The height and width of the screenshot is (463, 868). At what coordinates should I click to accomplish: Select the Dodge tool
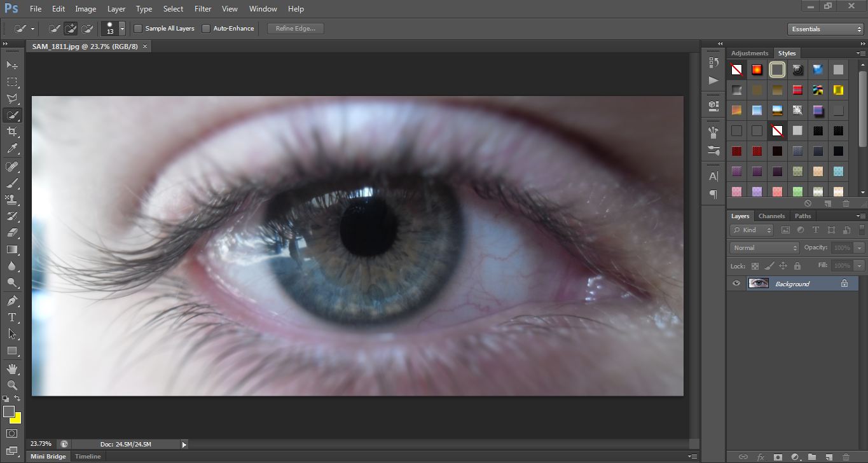click(12, 282)
